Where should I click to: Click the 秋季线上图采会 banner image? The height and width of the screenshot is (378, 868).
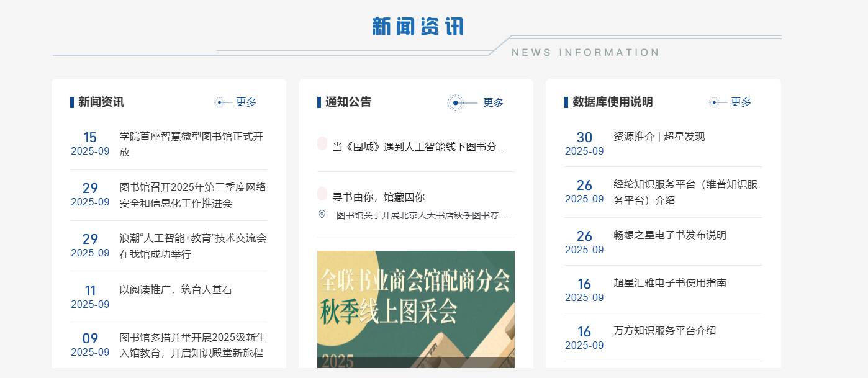pos(415,308)
